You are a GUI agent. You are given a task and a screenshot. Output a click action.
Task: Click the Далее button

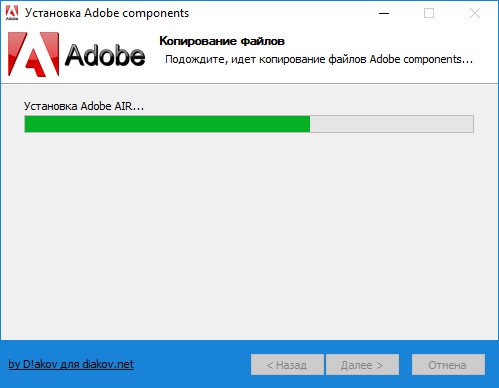coord(362,365)
